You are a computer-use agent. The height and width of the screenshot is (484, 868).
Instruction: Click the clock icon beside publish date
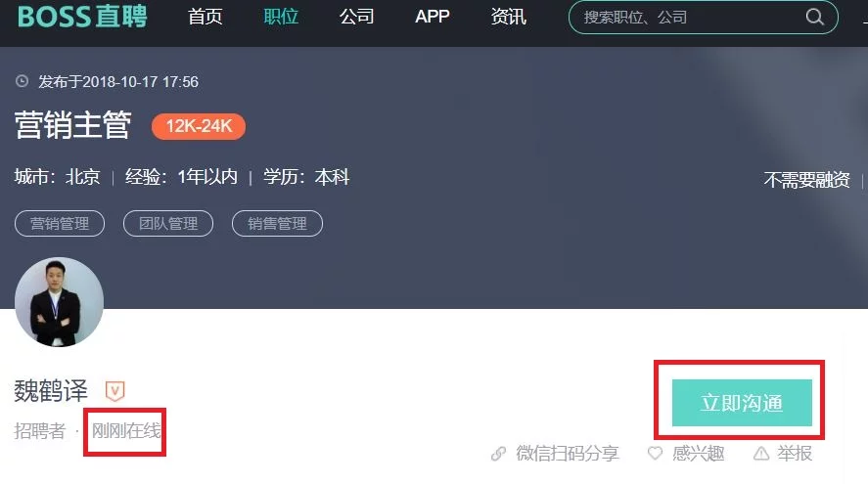23,81
